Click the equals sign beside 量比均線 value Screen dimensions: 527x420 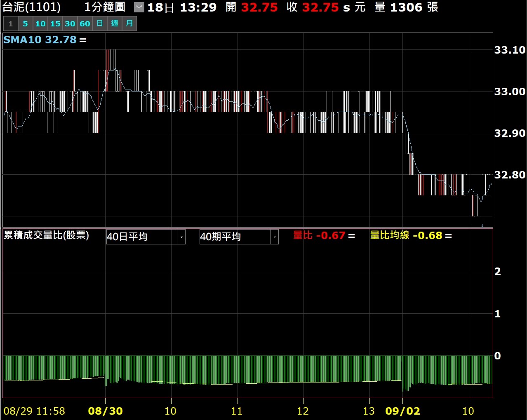pyautogui.click(x=448, y=236)
